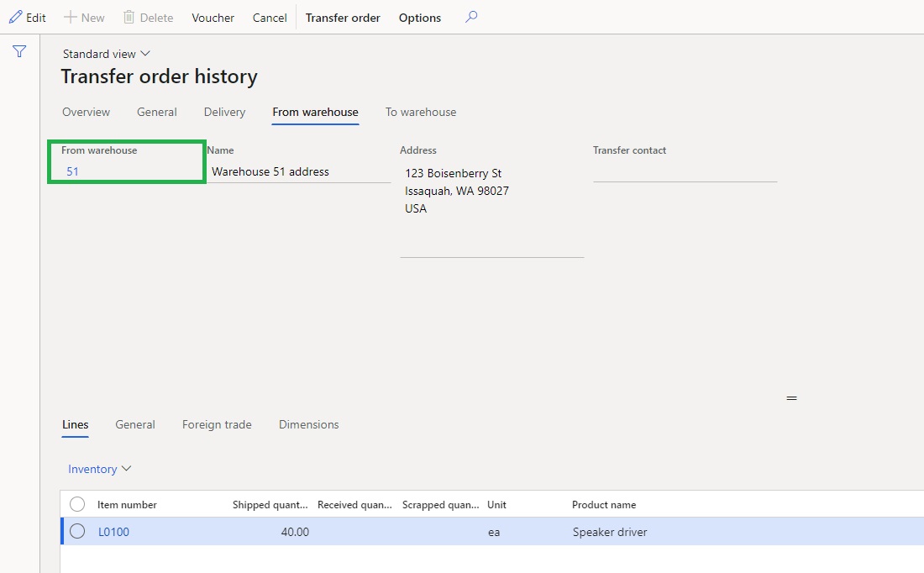Click the Transfer contact field
Screen dimensions: 924x573
coord(685,171)
